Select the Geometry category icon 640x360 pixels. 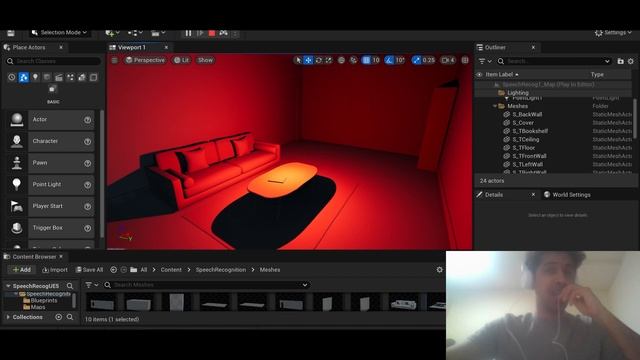pyautogui.click(x=82, y=77)
